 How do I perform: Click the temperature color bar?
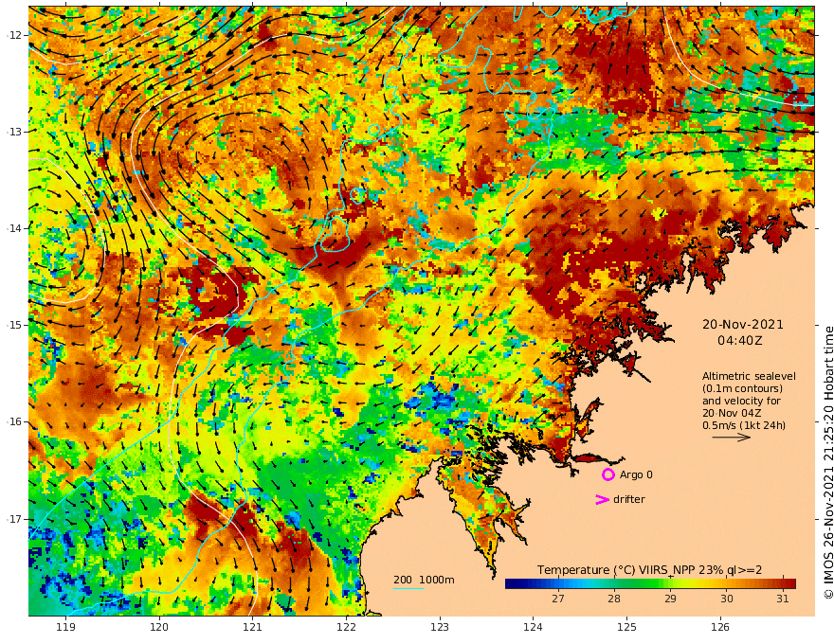650,583
